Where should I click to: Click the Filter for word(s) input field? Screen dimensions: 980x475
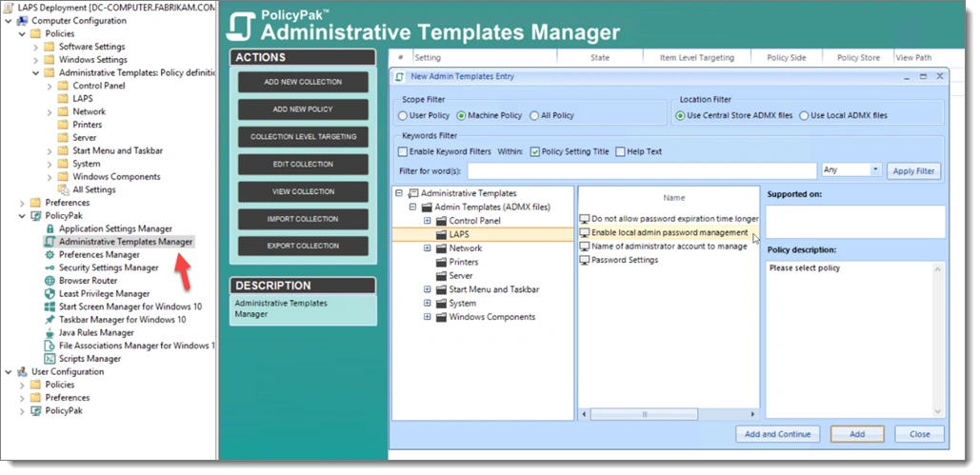(x=642, y=170)
